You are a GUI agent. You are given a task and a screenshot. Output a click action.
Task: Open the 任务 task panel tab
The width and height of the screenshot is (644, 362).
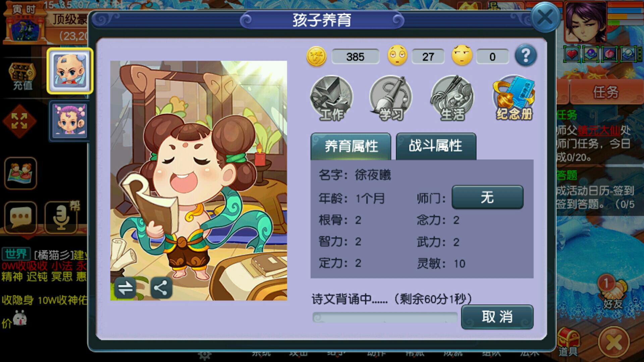pos(606,92)
